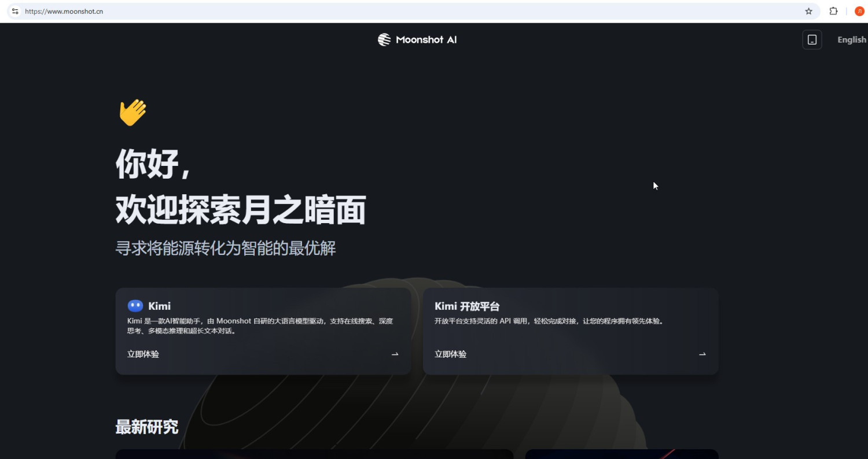Click the blue Kimi mascot icon
The image size is (868, 459).
click(135, 306)
